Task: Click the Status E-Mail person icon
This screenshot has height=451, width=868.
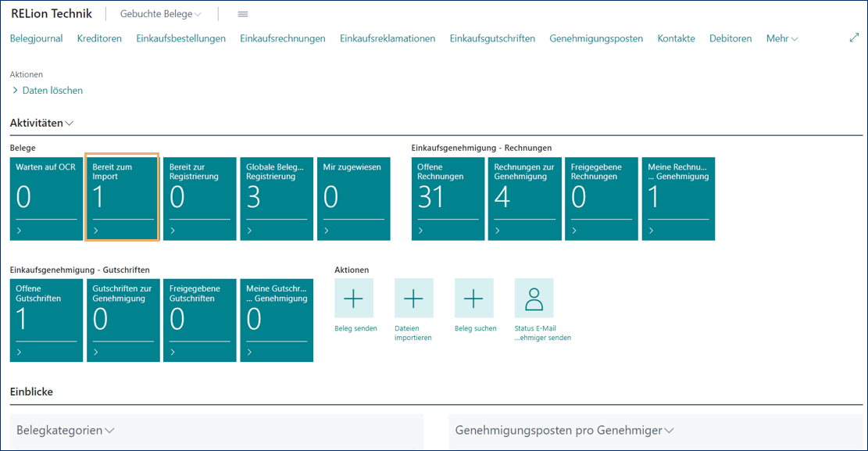Action: point(534,298)
